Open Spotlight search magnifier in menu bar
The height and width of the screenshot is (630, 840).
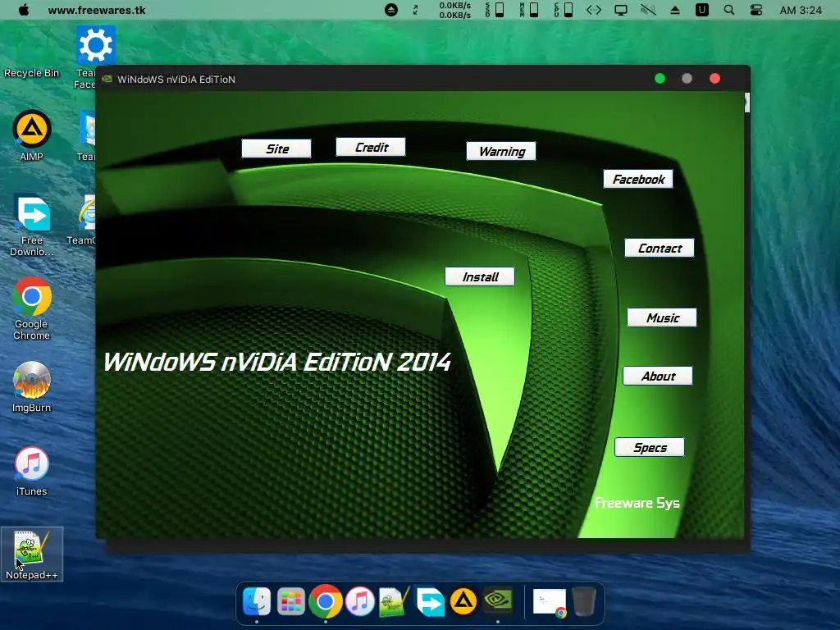(729, 10)
